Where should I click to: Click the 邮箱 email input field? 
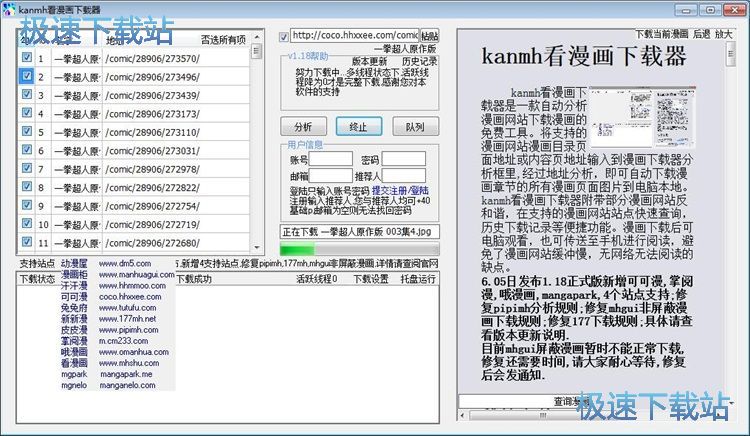pos(331,175)
